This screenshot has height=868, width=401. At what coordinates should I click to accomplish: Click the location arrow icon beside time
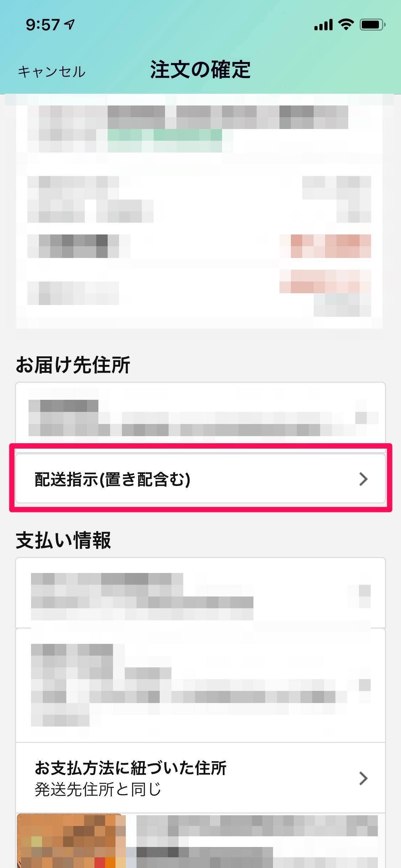point(70,24)
